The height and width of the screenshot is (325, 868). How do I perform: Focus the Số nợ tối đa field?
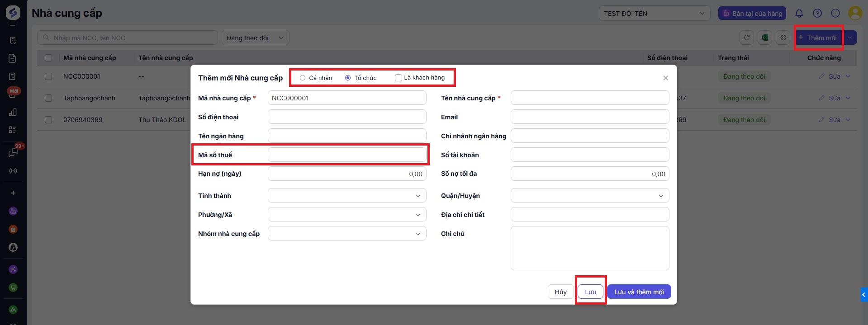(x=590, y=174)
